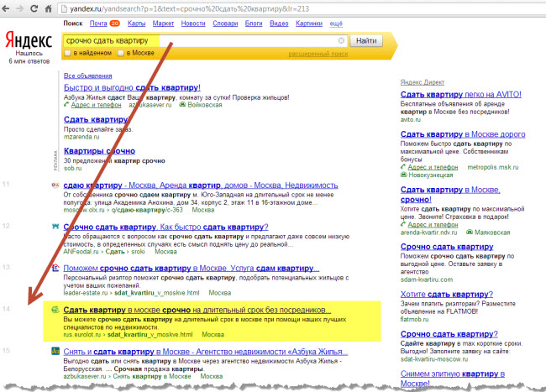Open the 'Все объявления' link
The height and width of the screenshot is (392, 546).
[87, 76]
